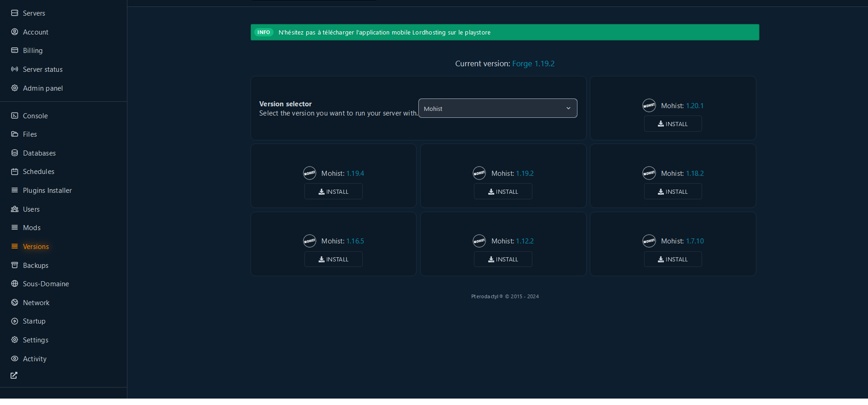868x405 pixels.
Task: Click the green INFO banner about Lordhosting app
Action: (x=505, y=32)
